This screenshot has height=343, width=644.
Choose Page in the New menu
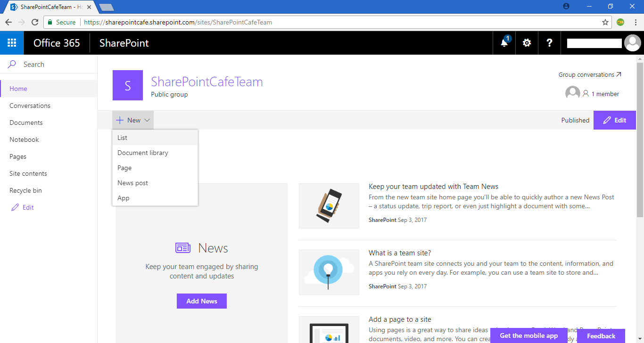[x=155, y=168]
